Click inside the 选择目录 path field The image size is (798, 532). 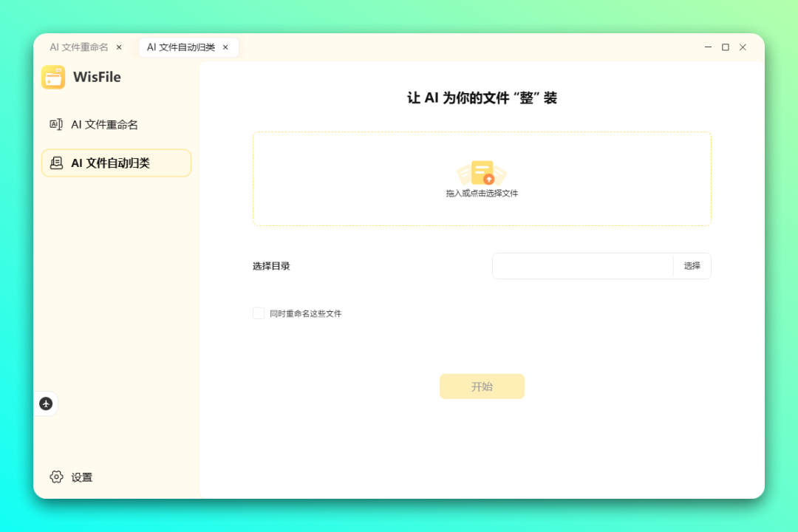click(582, 266)
